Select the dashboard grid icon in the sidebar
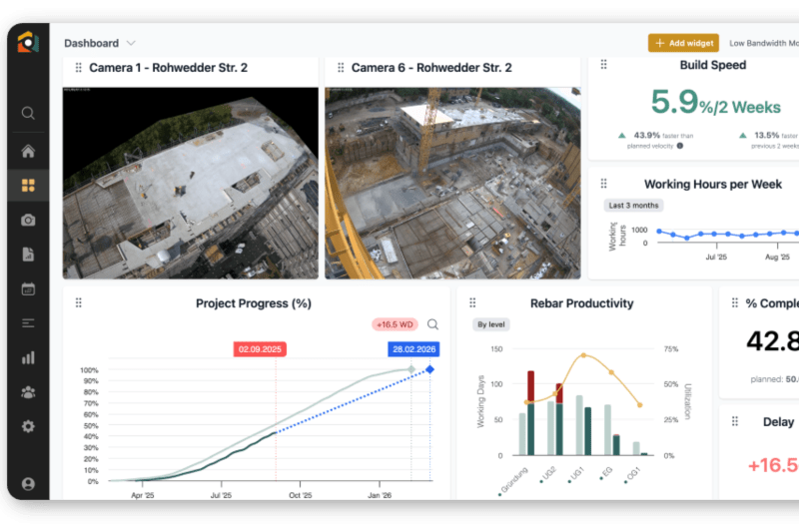Viewport: 799px width, 532px height. point(28,186)
